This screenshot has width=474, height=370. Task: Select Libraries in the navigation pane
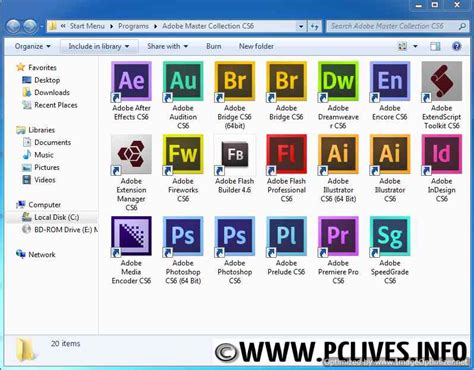point(35,130)
